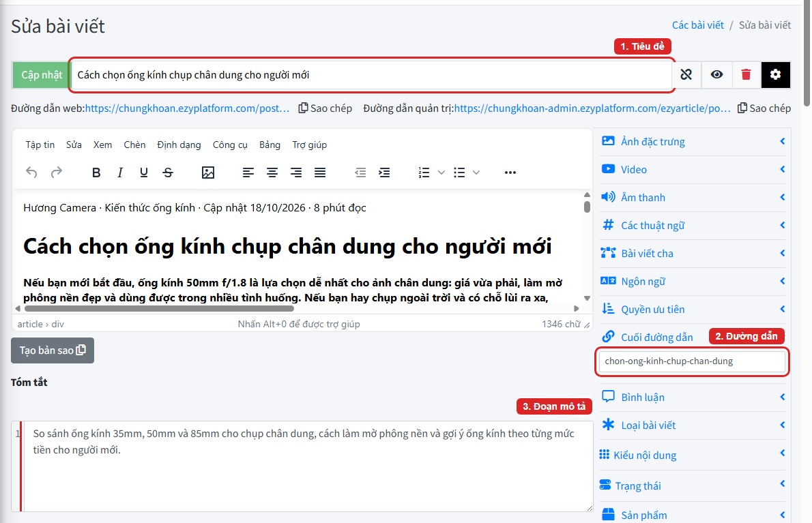The image size is (812, 523).
Task: Increase indent of paragraph
Action: tap(384, 173)
